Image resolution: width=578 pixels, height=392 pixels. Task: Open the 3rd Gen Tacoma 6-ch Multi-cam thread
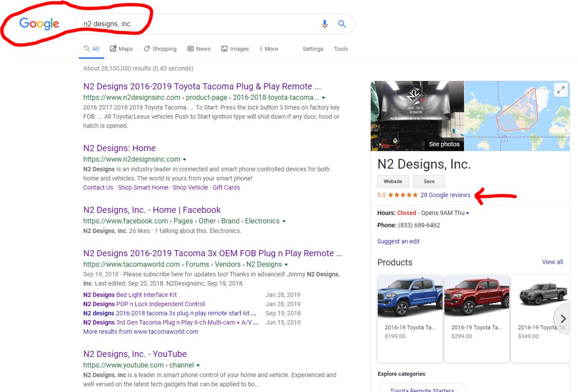tap(171, 322)
